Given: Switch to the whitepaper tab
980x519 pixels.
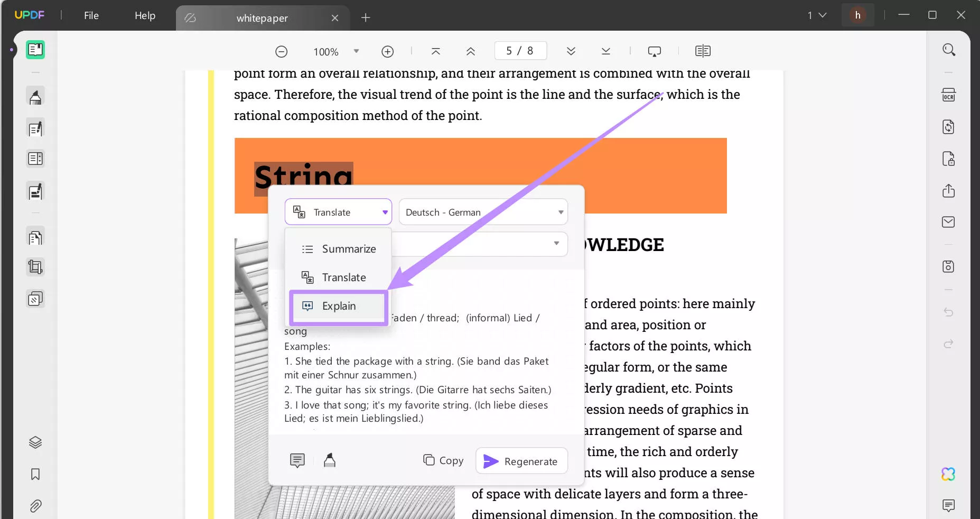Looking at the screenshot, I should click(262, 18).
